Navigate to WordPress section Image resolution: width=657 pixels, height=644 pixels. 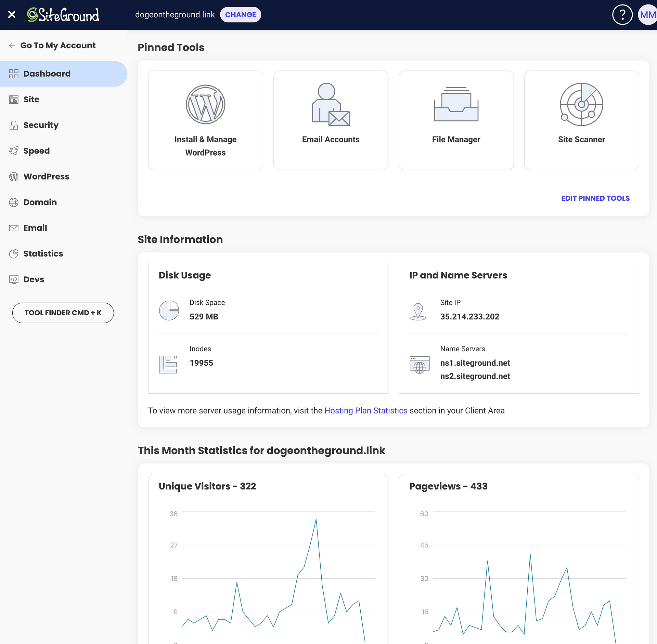pyautogui.click(x=46, y=176)
